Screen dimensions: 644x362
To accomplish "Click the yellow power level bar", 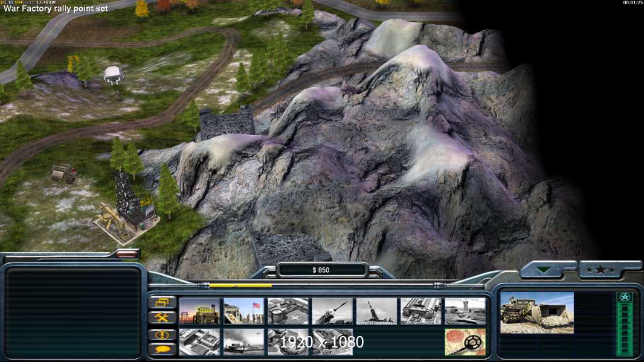I will tap(240, 285).
